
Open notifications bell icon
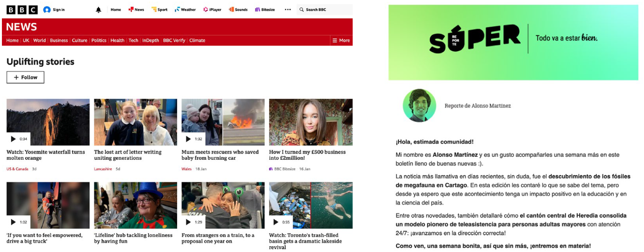[99, 10]
